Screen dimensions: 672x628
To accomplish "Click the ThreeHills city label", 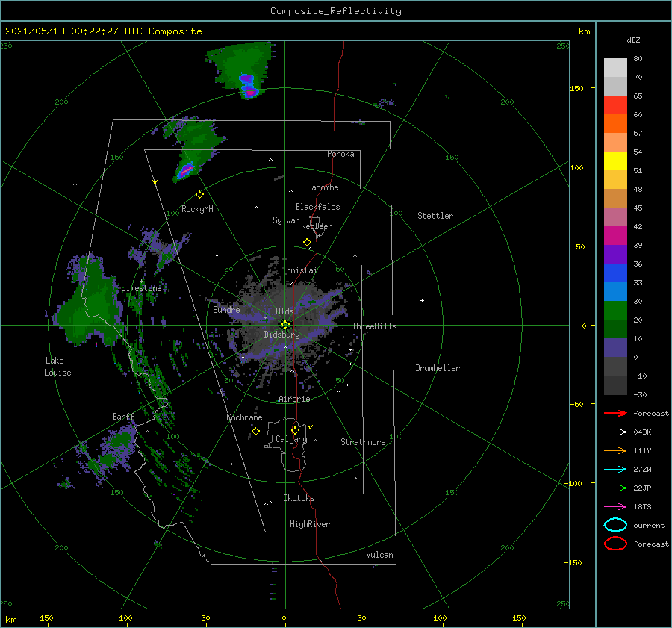I will pyautogui.click(x=374, y=326).
